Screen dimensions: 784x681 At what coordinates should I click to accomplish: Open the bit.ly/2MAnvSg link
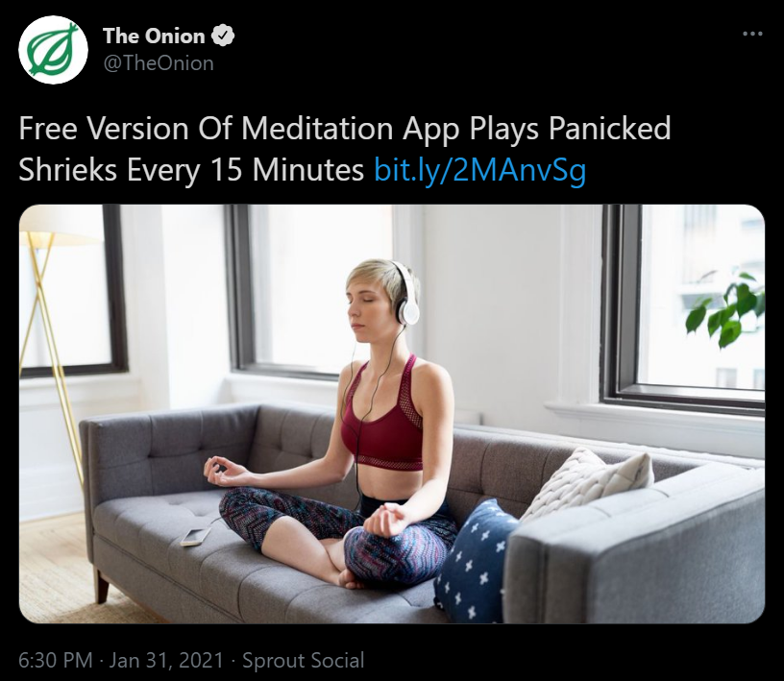coord(480,171)
